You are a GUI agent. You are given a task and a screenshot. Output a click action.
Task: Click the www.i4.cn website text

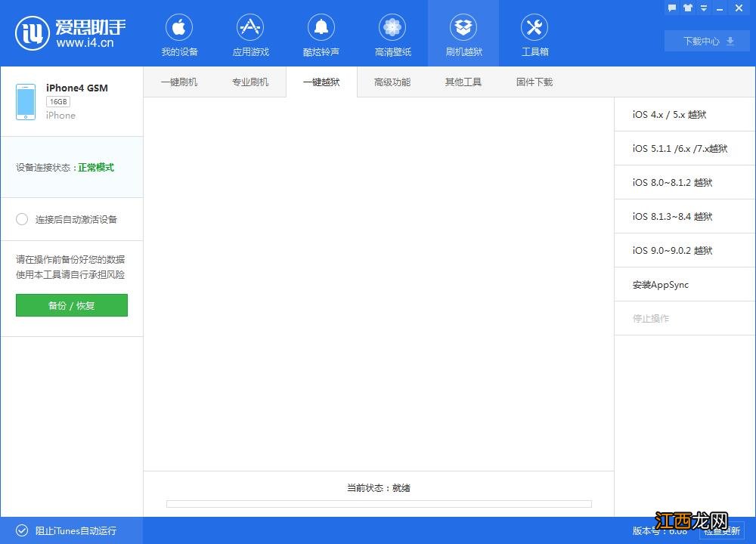coord(85,43)
